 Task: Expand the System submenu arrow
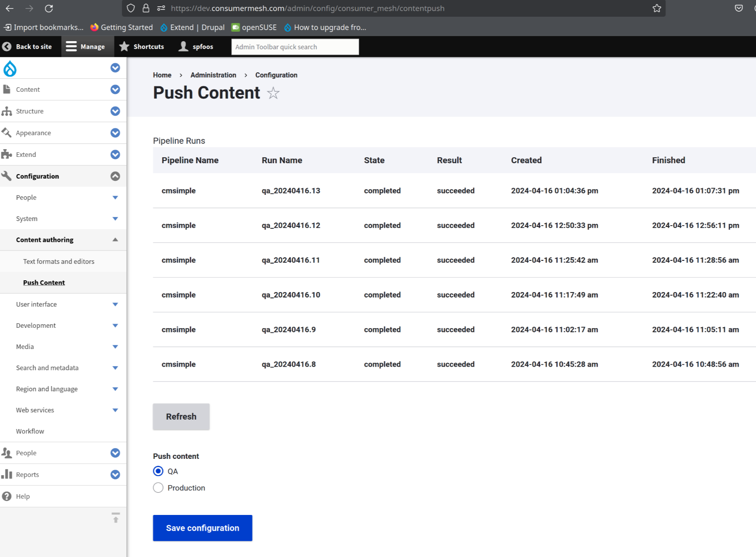click(115, 219)
